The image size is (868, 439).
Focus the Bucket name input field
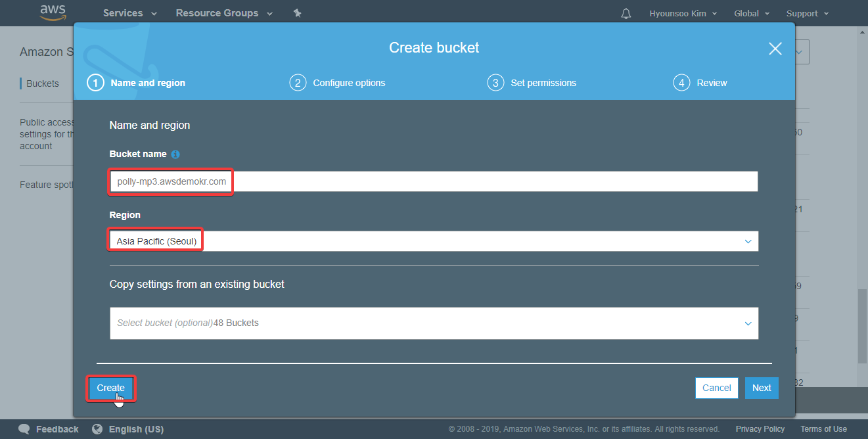click(434, 181)
